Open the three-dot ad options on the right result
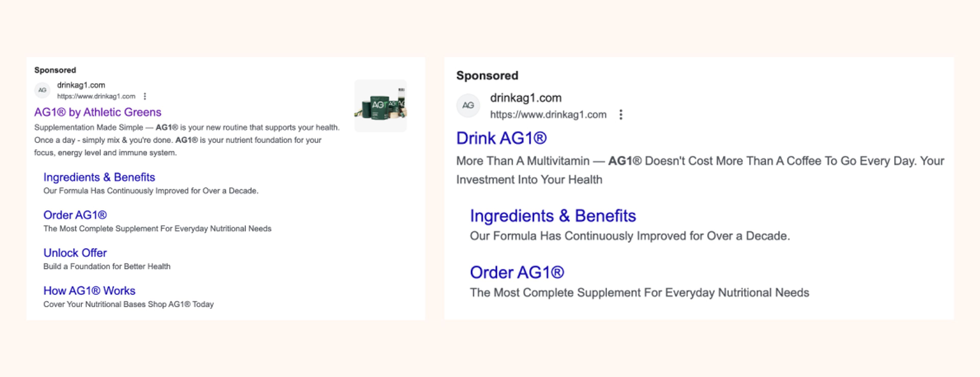Image resolution: width=980 pixels, height=377 pixels. click(x=621, y=114)
